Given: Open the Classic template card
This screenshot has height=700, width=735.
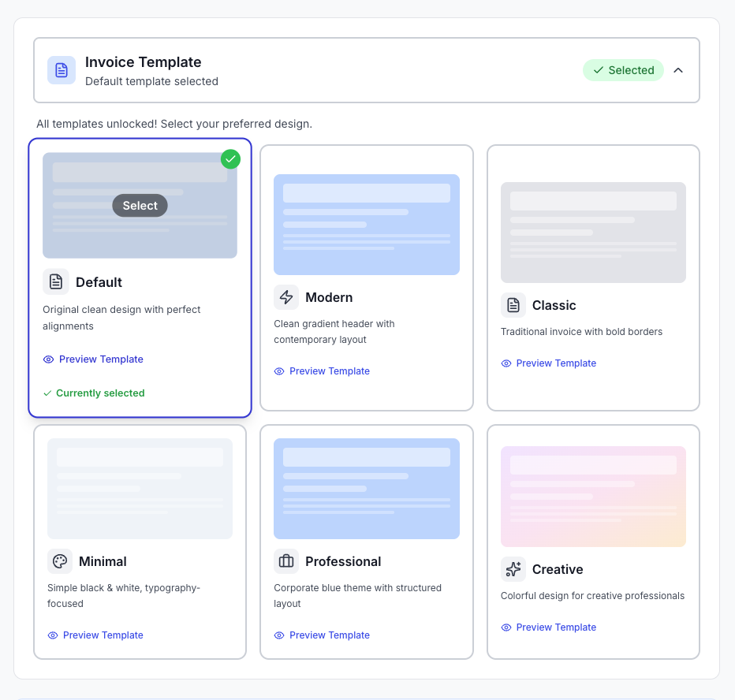Looking at the screenshot, I should pos(593,277).
